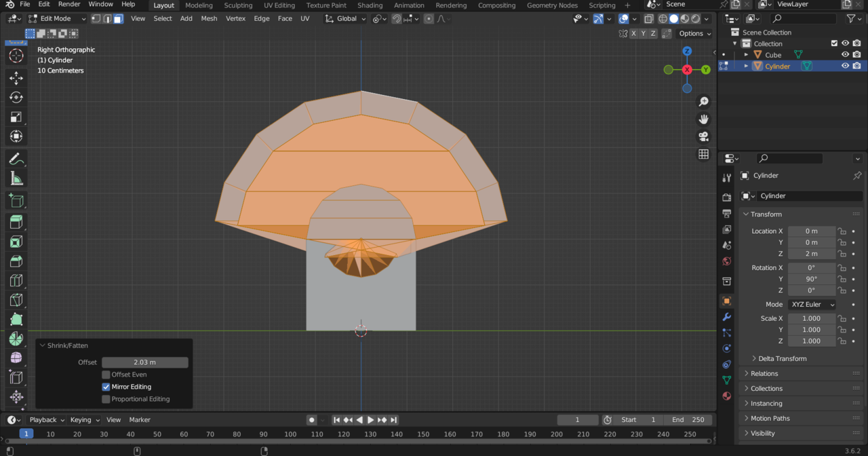Switch to the Sculpting workspace tab
This screenshot has width=868, height=456.
pos(238,5)
